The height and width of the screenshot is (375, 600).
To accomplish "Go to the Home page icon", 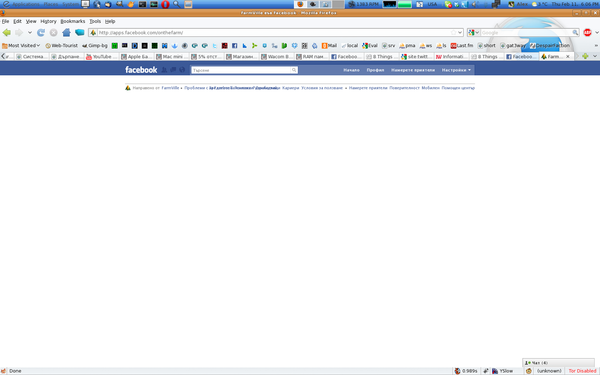I will 66,33.
